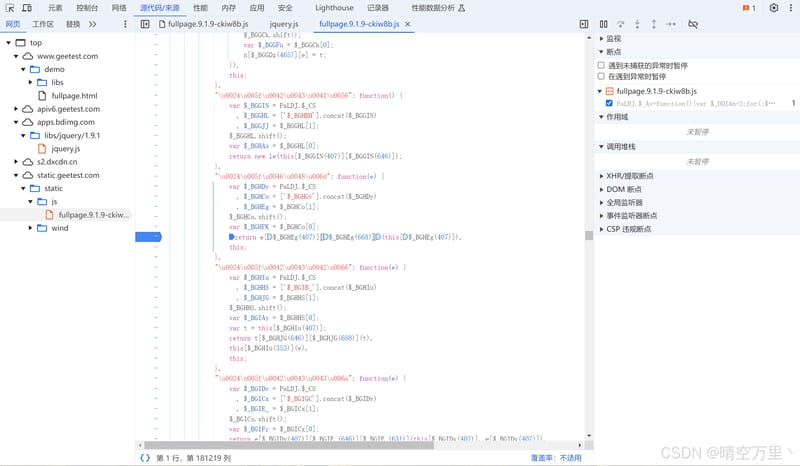Image resolution: width=800 pixels, height=466 pixels.
Task: Switch to the 控制台 tab
Action: [x=87, y=8]
